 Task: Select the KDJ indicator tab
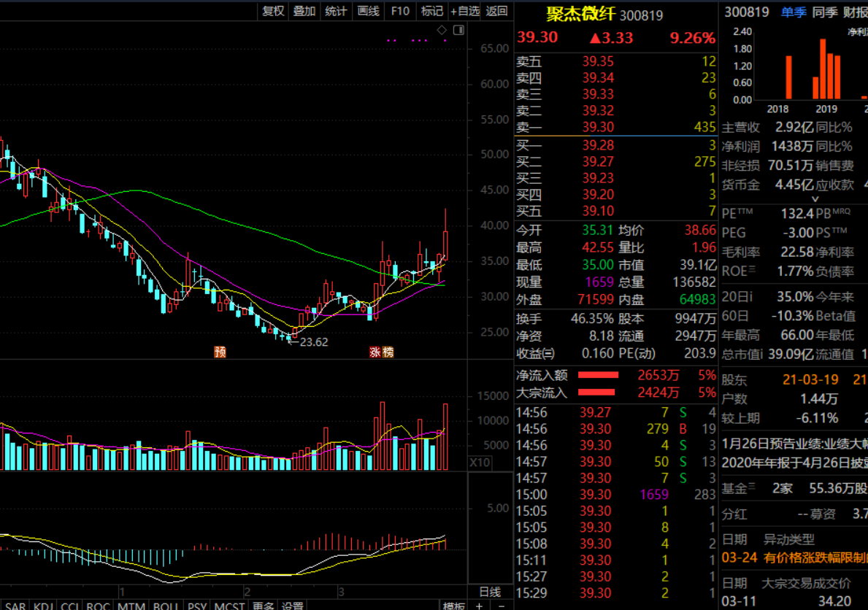43,606
